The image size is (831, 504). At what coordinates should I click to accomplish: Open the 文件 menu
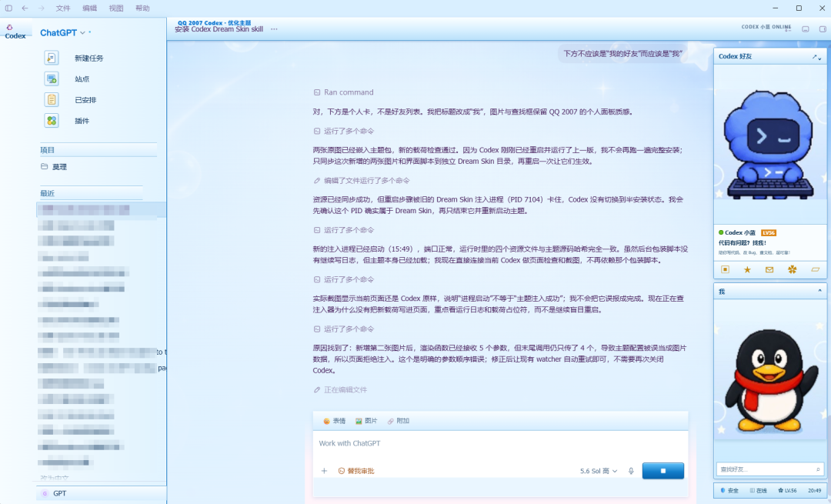pyautogui.click(x=63, y=8)
